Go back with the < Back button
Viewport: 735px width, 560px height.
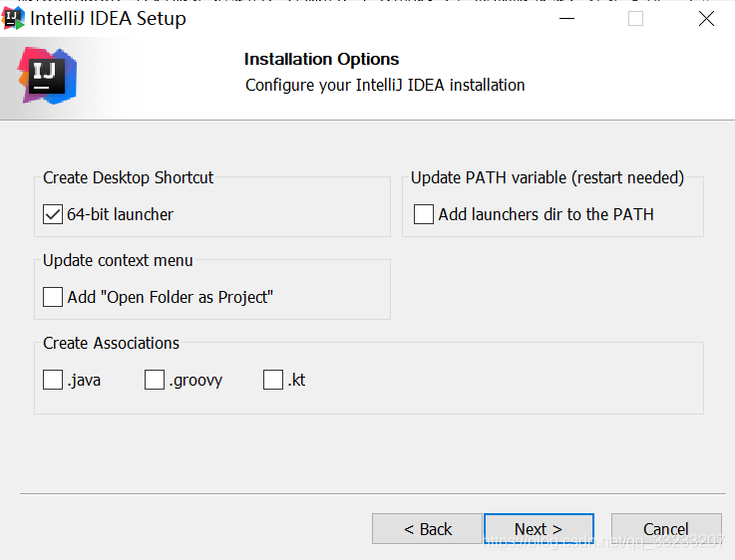pos(427,529)
